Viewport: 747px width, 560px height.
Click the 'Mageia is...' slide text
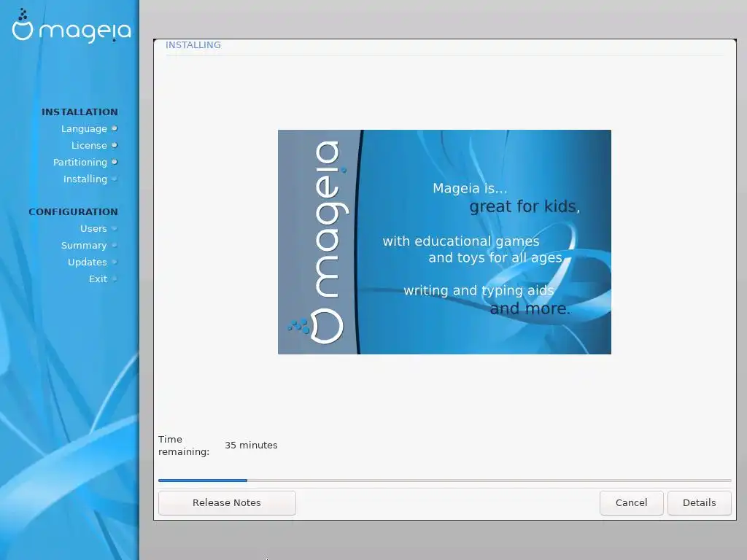point(470,189)
